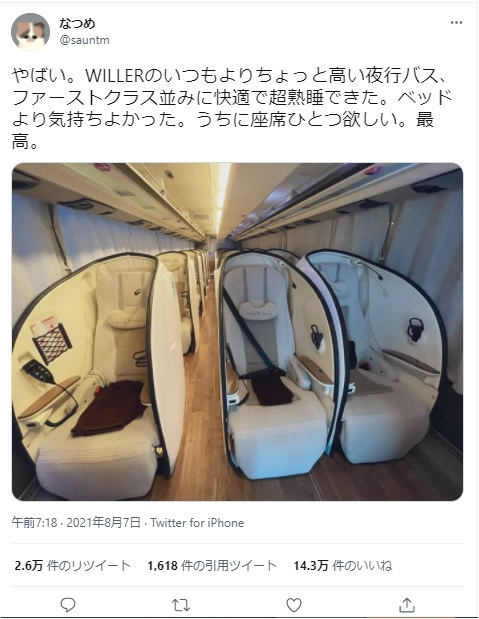Open the なつめ display name profile

pos(77,24)
